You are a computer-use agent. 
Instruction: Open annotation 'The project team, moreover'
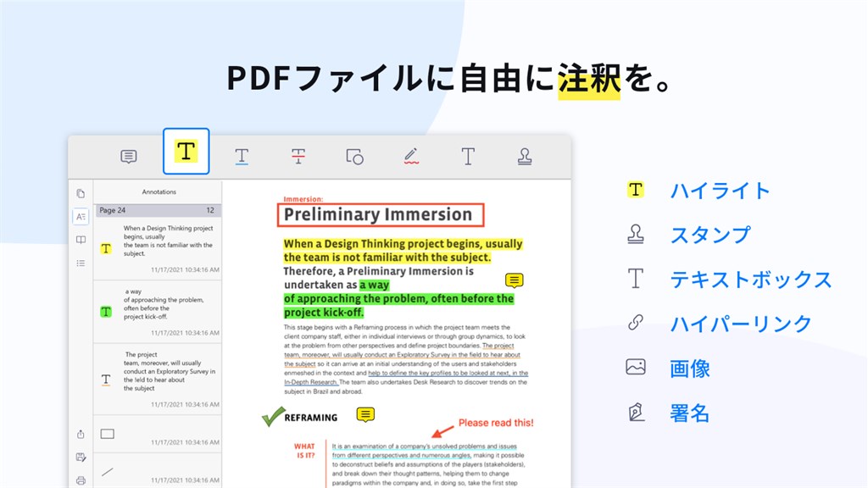(158, 379)
